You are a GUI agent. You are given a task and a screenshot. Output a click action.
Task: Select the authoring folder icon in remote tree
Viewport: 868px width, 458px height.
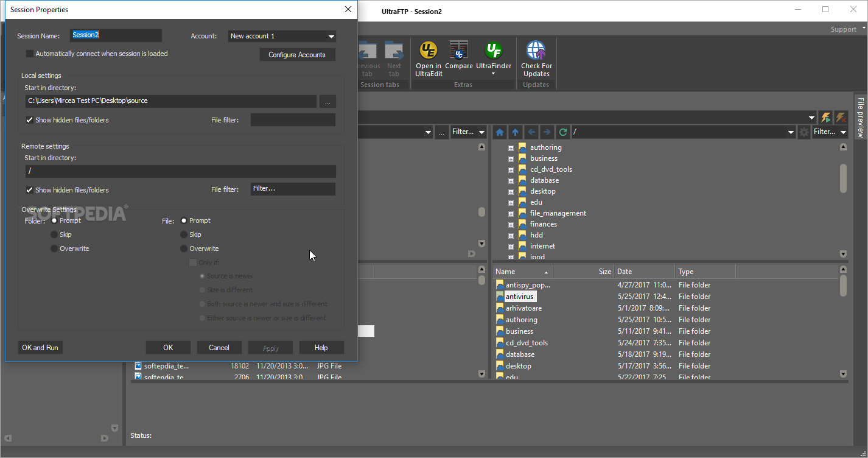click(x=522, y=147)
